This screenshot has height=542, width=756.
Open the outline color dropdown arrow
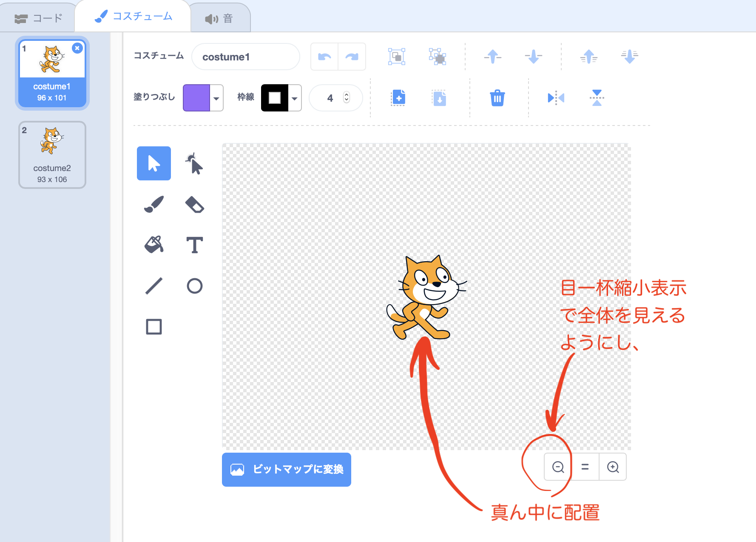[295, 98]
